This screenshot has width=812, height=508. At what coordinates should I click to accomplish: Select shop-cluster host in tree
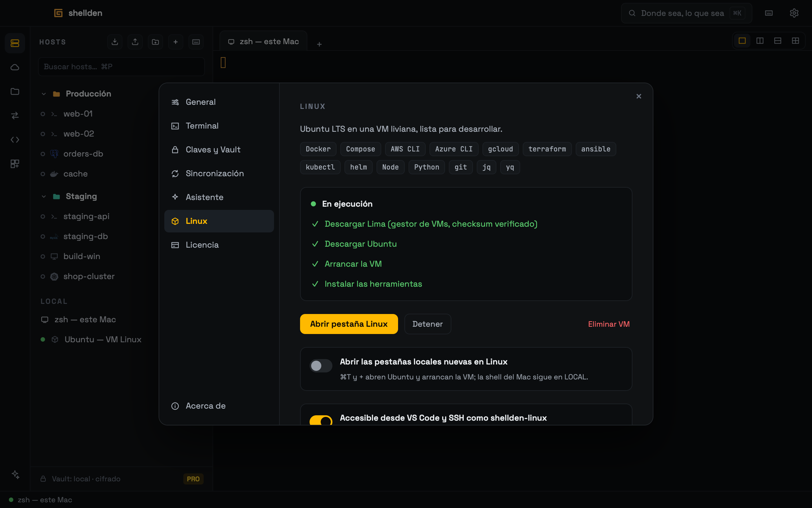click(x=121, y=277)
